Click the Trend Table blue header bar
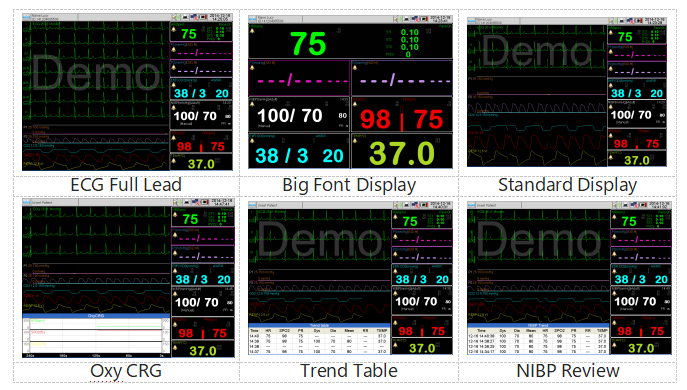The height and width of the screenshot is (390, 687). [319, 326]
